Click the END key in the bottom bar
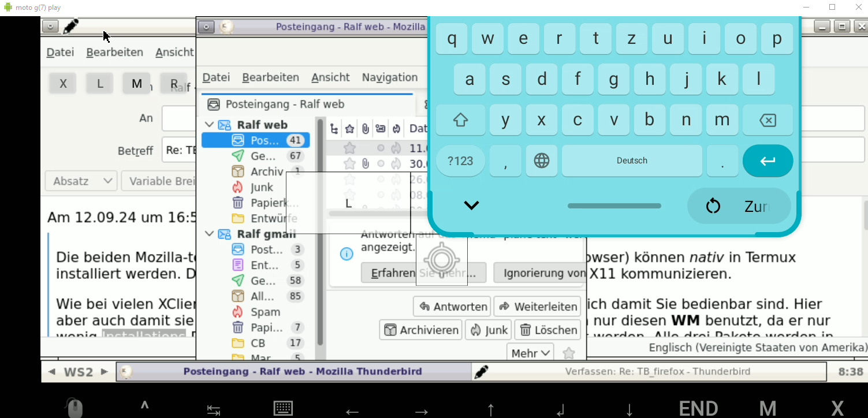The width and height of the screenshot is (868, 418). tap(698, 409)
